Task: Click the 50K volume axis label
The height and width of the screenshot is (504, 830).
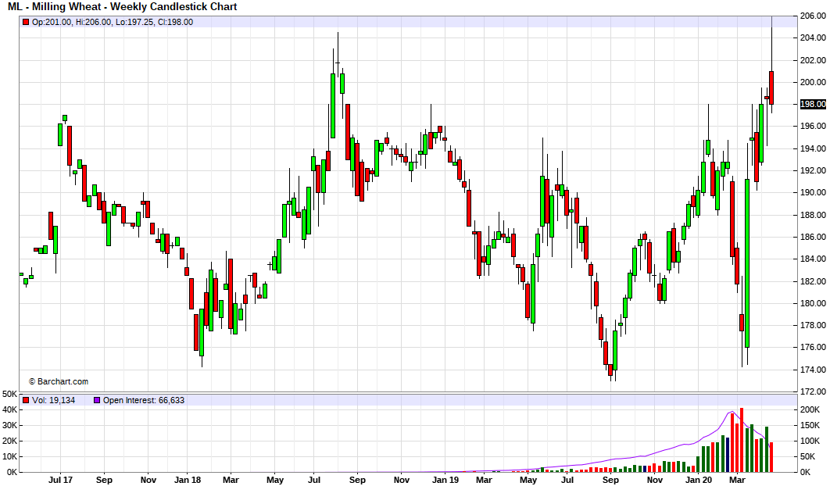Action: click(x=10, y=394)
